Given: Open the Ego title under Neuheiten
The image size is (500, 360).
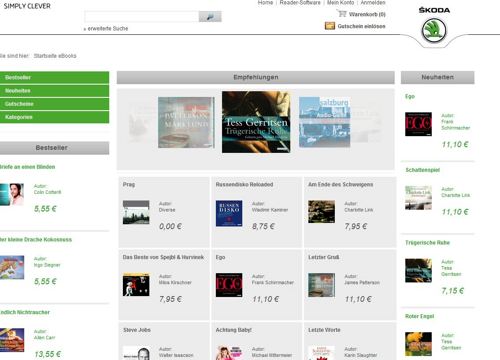Looking at the screenshot, I should 410,97.
